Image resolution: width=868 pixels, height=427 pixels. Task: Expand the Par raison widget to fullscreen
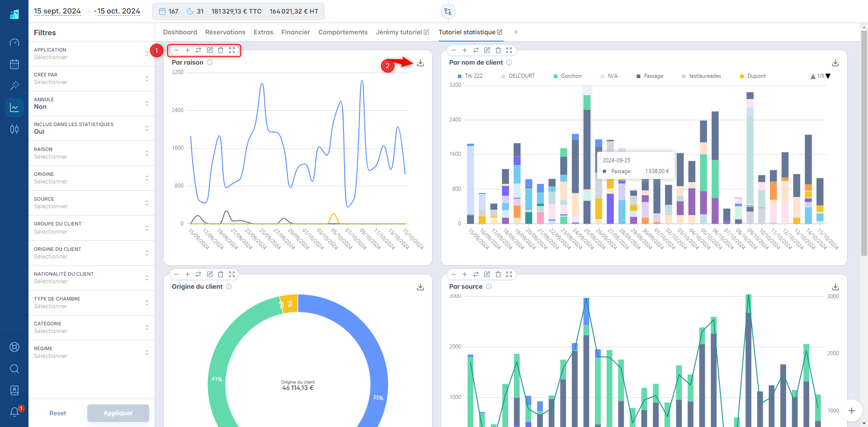point(232,50)
